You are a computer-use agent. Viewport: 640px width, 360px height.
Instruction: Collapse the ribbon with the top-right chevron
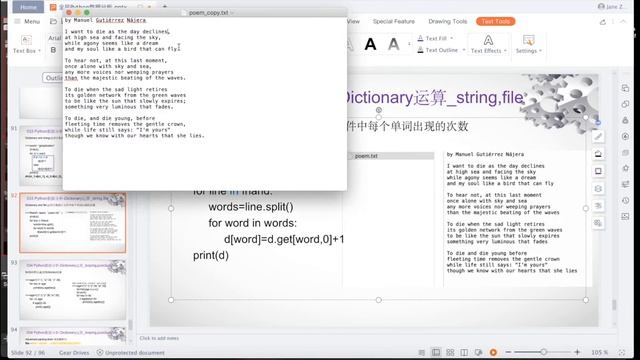(x=623, y=22)
